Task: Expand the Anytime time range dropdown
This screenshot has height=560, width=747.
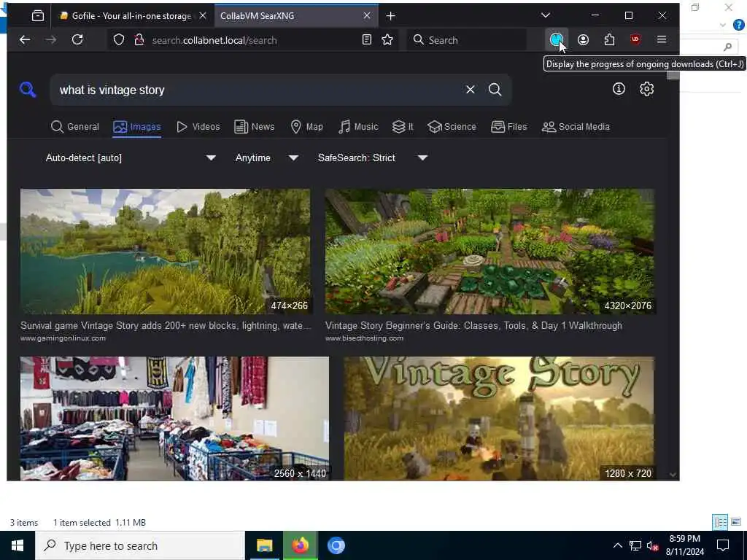Action: (266, 157)
